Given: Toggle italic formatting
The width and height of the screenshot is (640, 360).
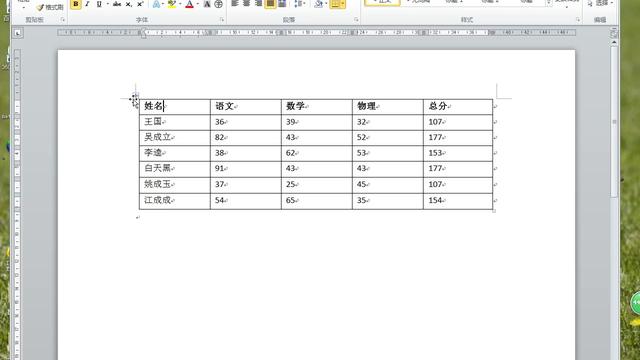Looking at the screenshot, I should tap(87, 4).
